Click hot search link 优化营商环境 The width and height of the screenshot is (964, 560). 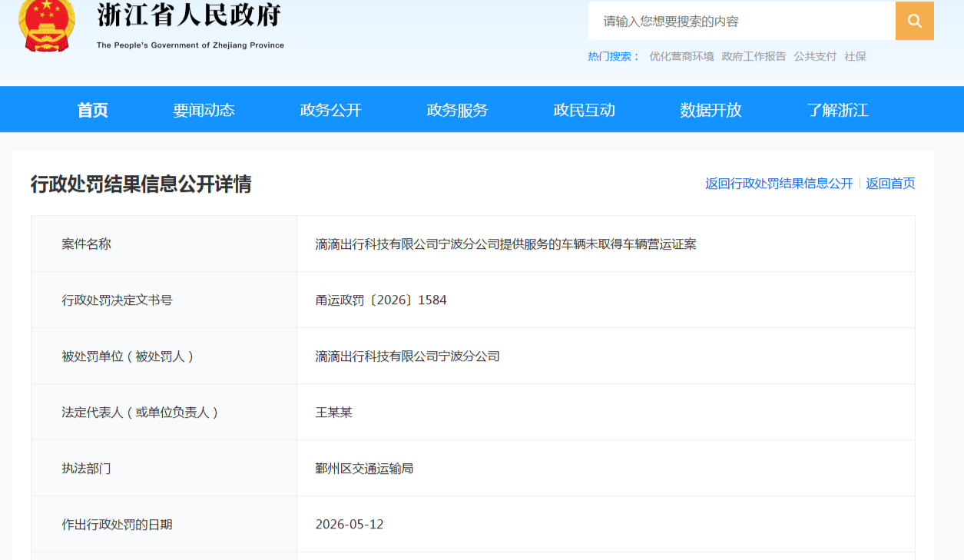pyautogui.click(x=681, y=56)
